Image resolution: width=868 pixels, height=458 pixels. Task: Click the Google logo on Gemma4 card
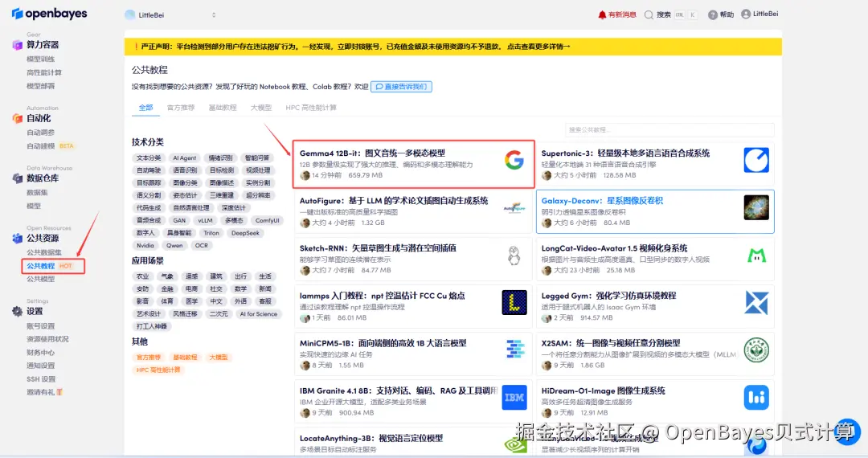coord(514,161)
